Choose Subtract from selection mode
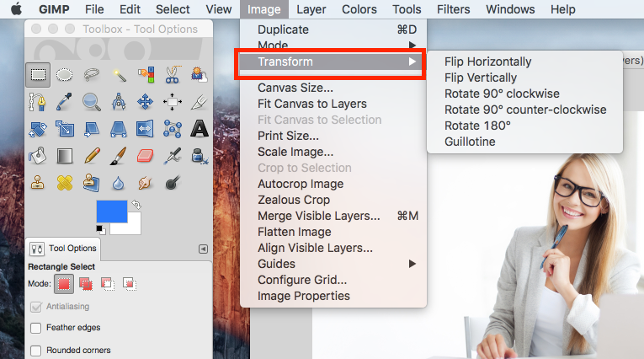Viewport: 644px width, 359px height. point(108,284)
